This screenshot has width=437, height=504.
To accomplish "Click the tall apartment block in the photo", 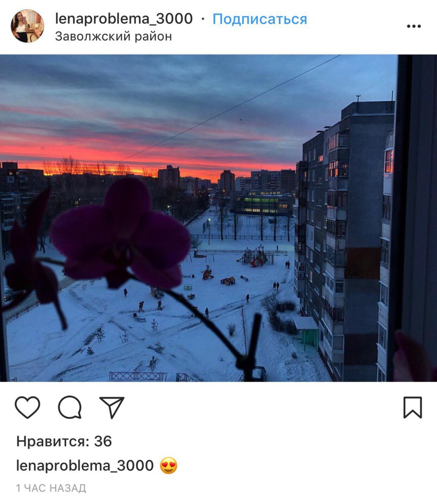I will point(345,238).
